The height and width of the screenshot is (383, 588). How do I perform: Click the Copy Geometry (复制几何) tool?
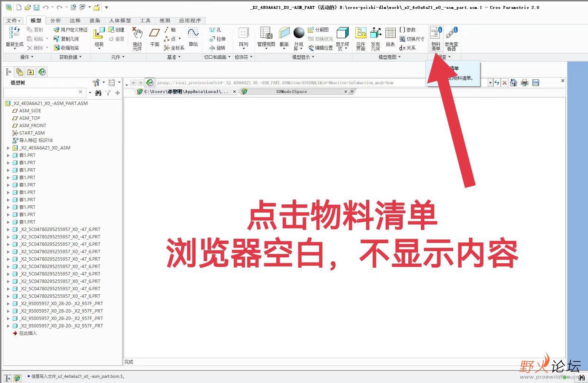[x=66, y=39]
